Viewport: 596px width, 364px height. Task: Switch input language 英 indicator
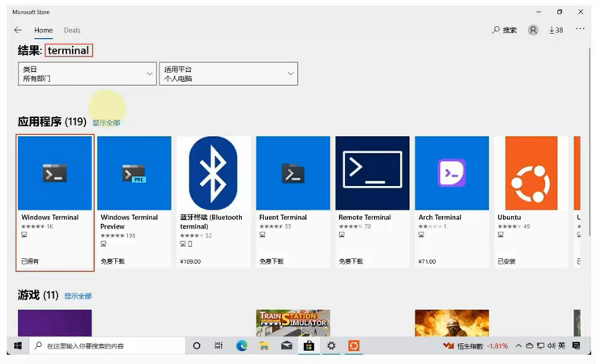tap(561, 345)
